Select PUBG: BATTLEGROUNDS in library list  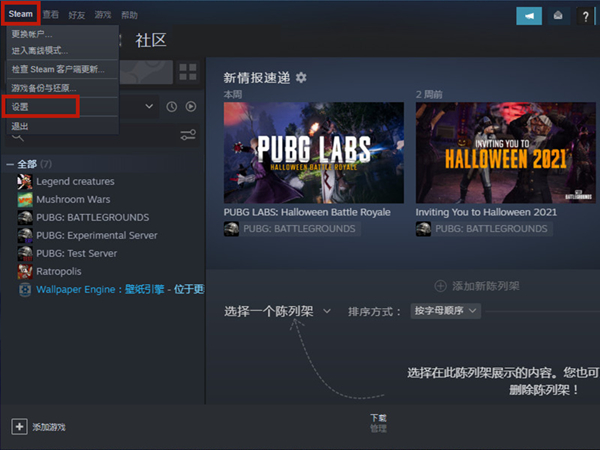[93, 217]
